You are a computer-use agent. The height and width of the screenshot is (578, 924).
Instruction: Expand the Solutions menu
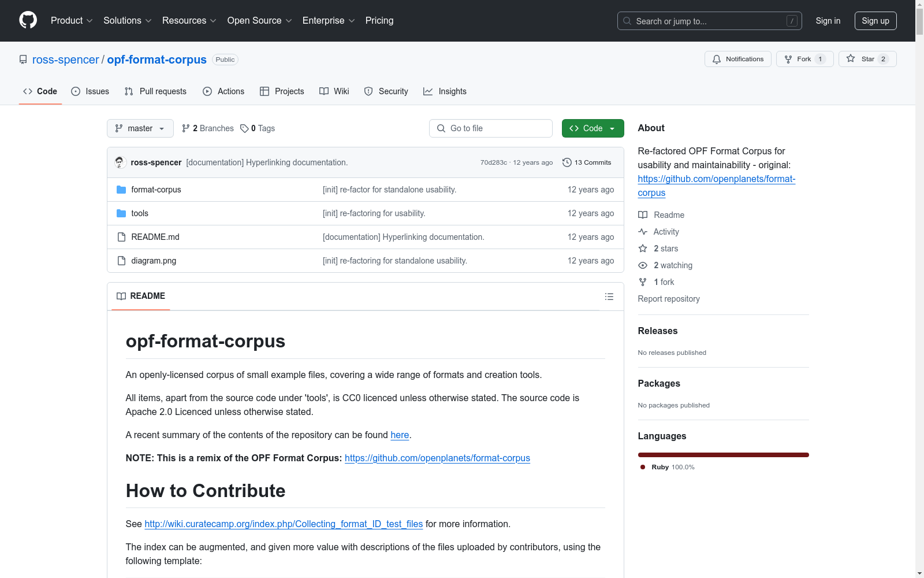(x=128, y=21)
